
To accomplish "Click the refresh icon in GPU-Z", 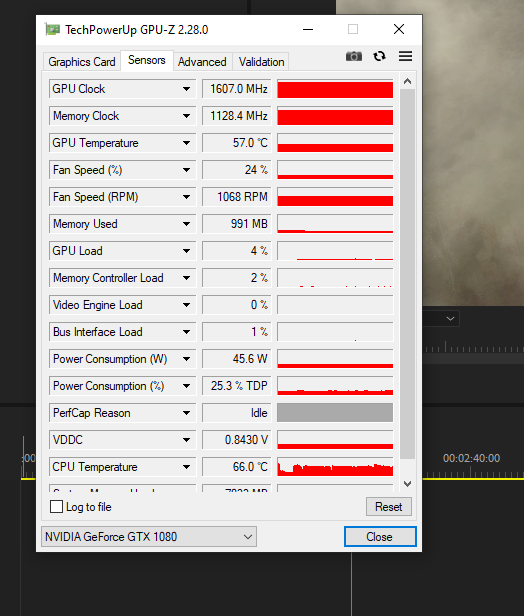I will (379, 57).
